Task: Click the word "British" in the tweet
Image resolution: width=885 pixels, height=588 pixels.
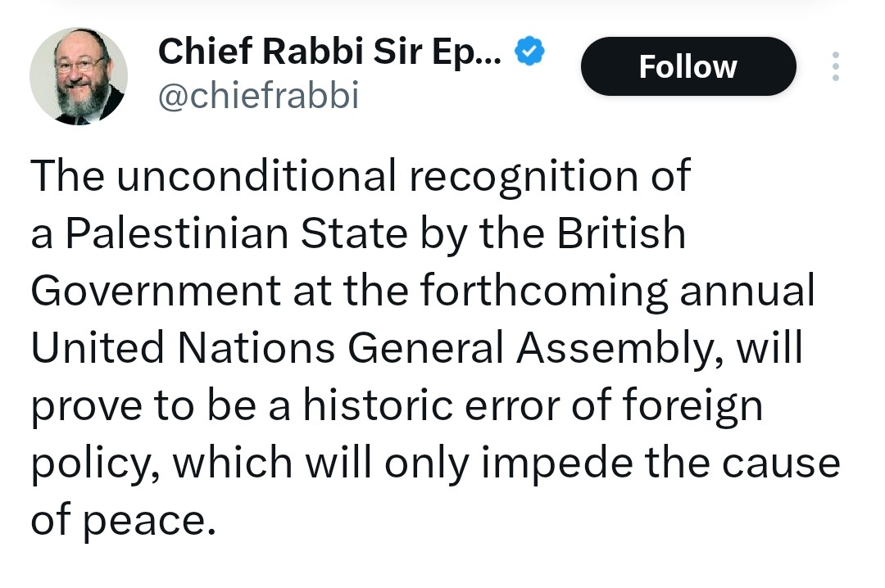Action: (621, 233)
